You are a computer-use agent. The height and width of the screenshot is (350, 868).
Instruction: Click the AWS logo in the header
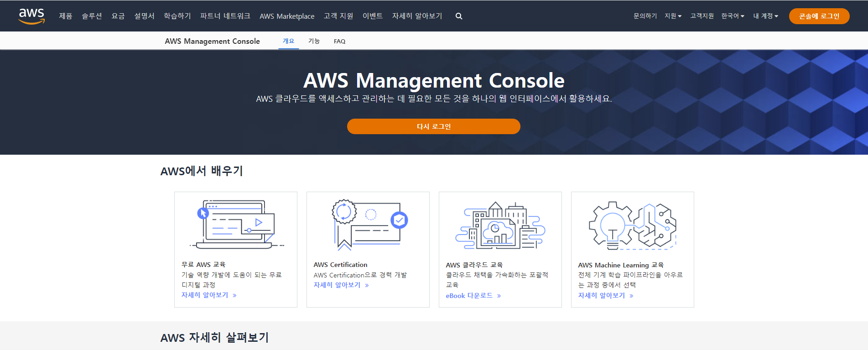click(31, 16)
